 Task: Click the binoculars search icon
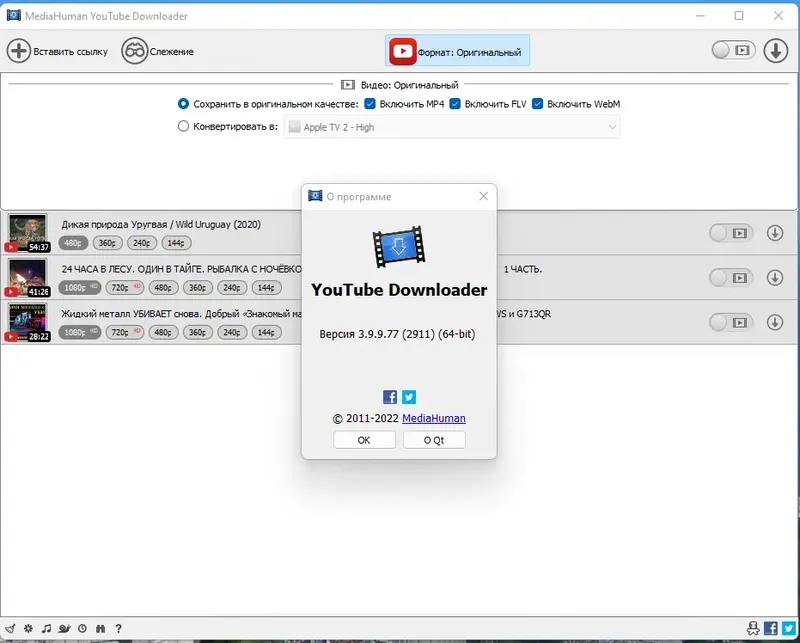[x=100, y=628]
